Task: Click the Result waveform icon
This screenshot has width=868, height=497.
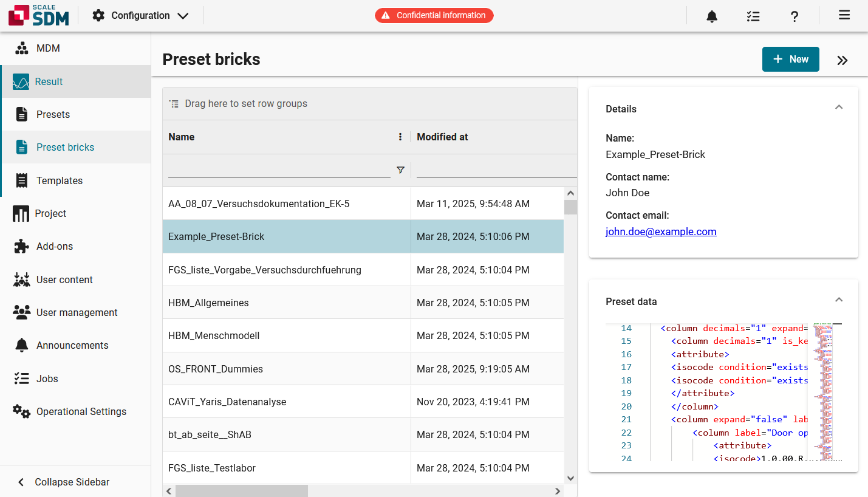Action: coord(21,81)
